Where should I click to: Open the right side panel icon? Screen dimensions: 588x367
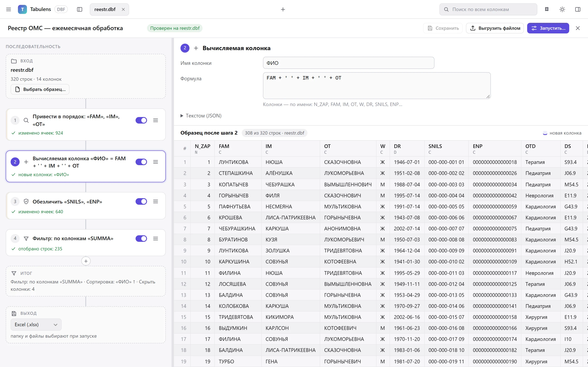578,9
